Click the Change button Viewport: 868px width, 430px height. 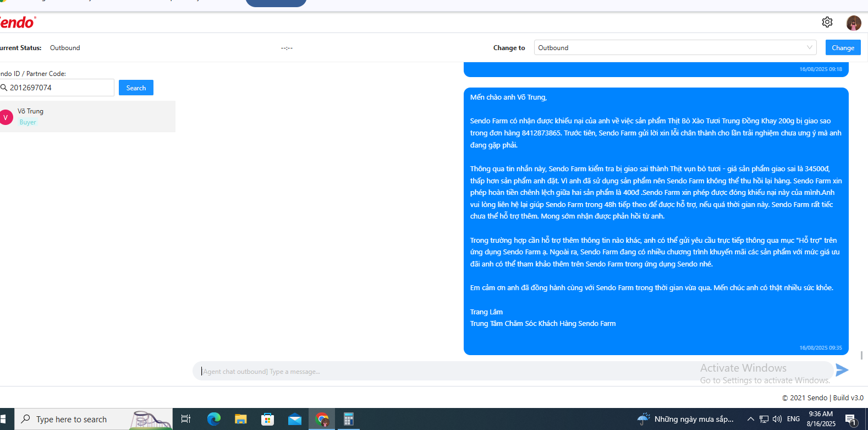843,48
